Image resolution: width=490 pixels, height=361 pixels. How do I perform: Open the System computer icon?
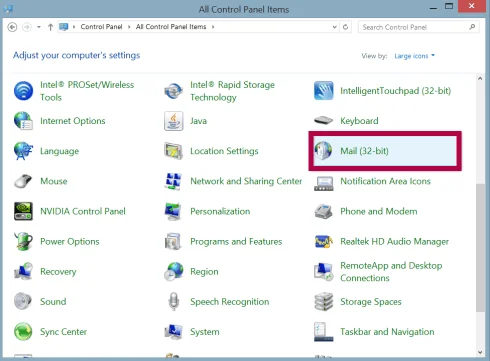point(173,332)
